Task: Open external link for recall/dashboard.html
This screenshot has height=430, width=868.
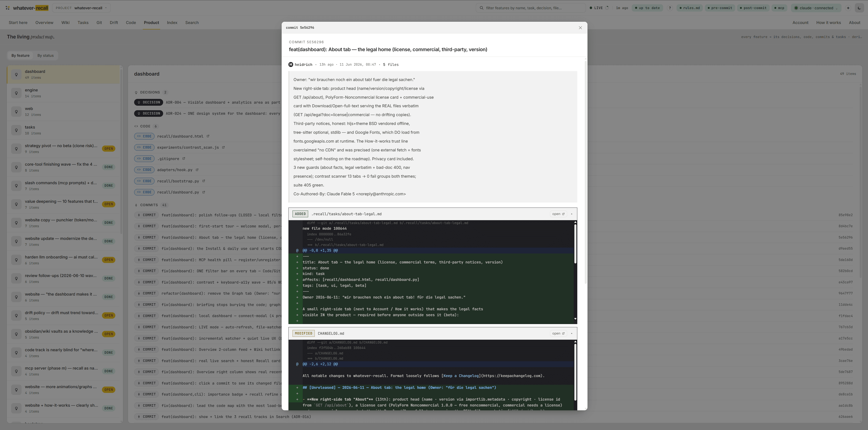Action: point(208,136)
